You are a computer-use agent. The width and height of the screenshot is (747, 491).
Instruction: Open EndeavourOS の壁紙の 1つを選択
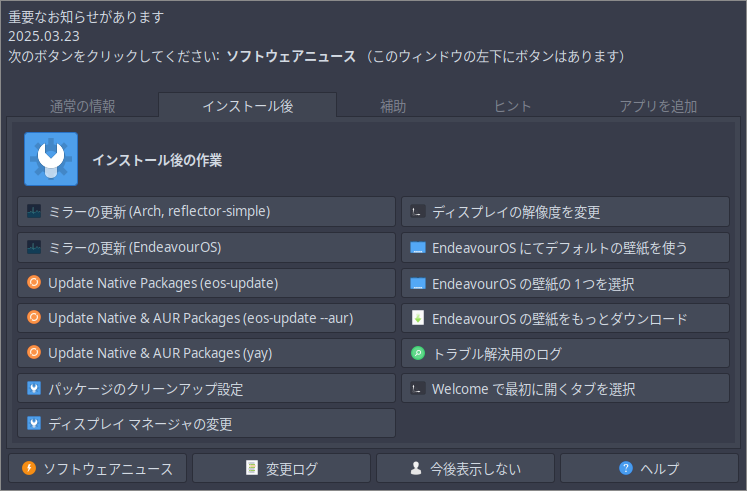click(x=565, y=283)
